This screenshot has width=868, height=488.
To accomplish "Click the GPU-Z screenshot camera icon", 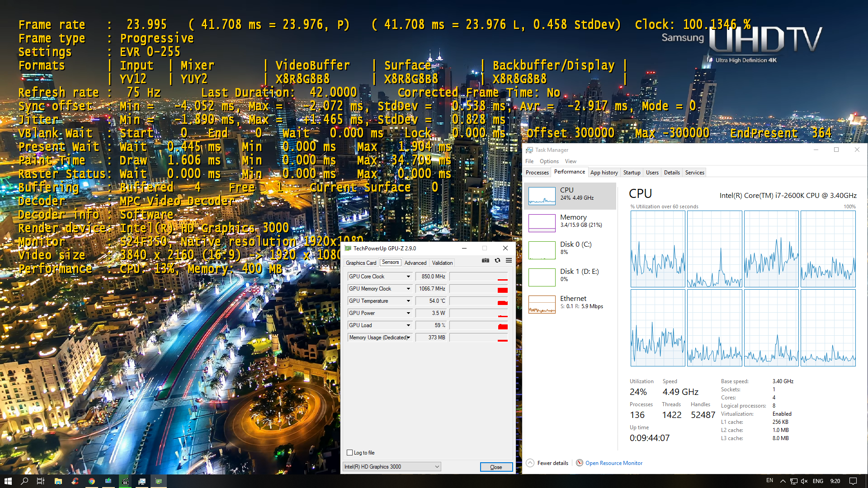I will click(485, 260).
